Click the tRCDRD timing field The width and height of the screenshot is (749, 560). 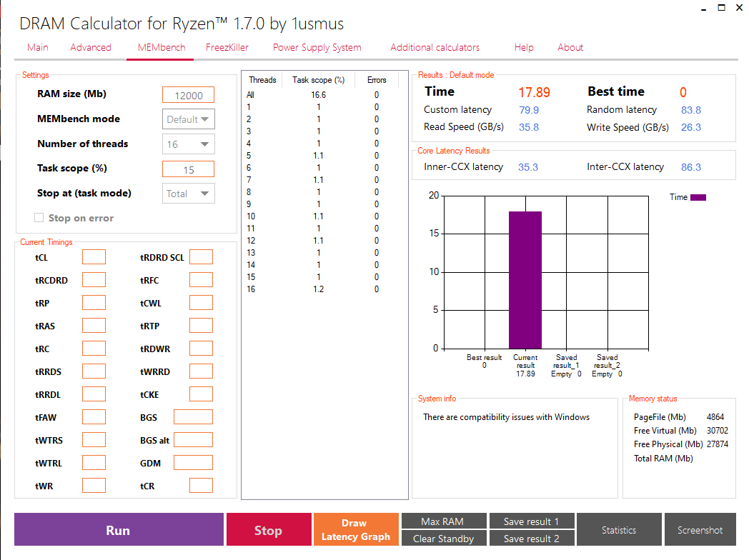94,280
